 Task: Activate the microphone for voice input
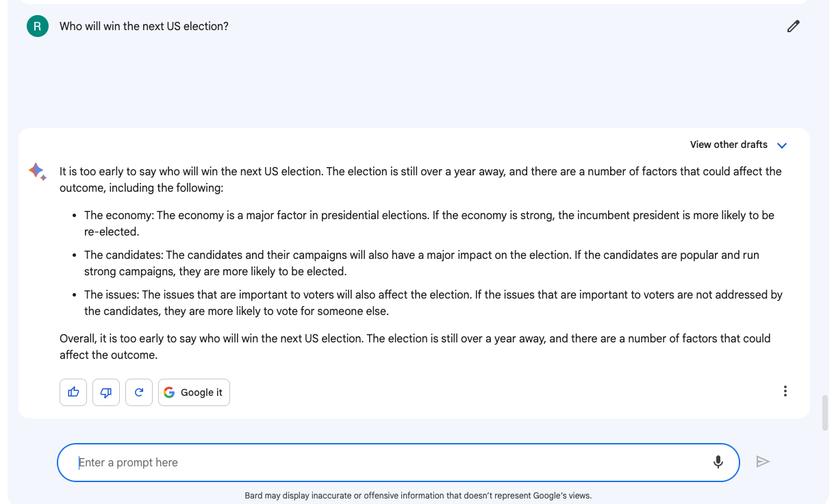coord(718,462)
